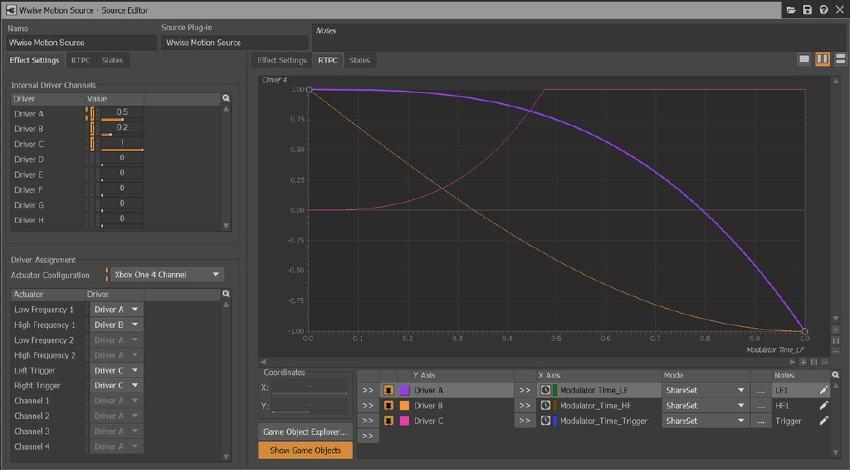Open the Actuator Configuration dropdown
The image size is (850, 470).
[166, 274]
